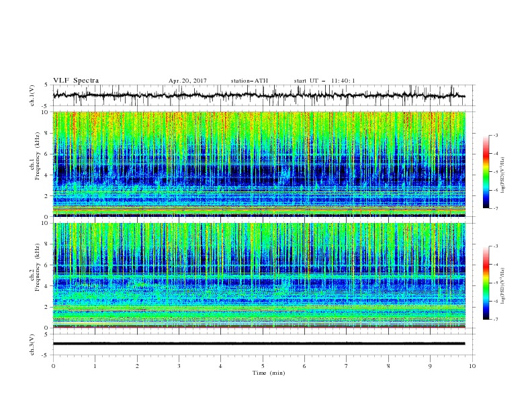Select the 'Apr. 20, 2017' date label
Screen dimensions: 532x411
[187, 81]
